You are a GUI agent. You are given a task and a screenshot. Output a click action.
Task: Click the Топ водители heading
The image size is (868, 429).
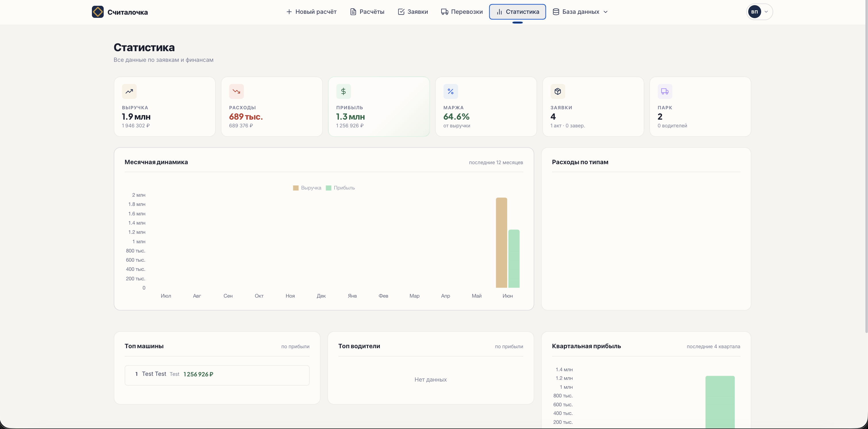coord(359,346)
